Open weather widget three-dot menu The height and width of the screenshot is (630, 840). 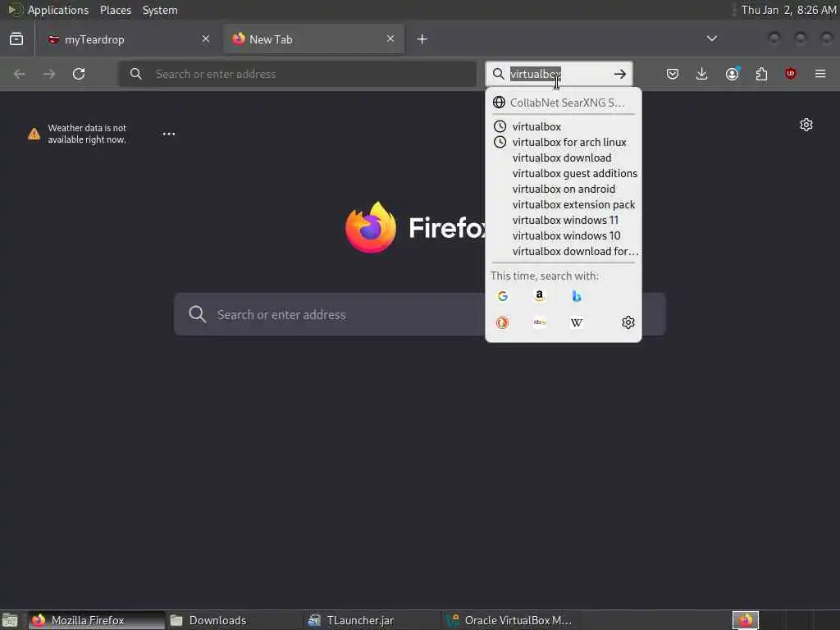click(x=169, y=134)
